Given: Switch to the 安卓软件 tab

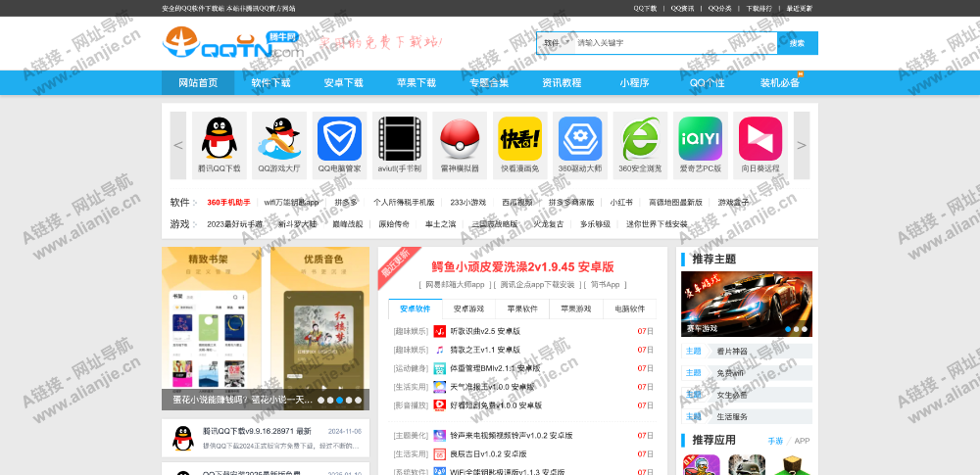Looking at the screenshot, I should pos(415,309).
